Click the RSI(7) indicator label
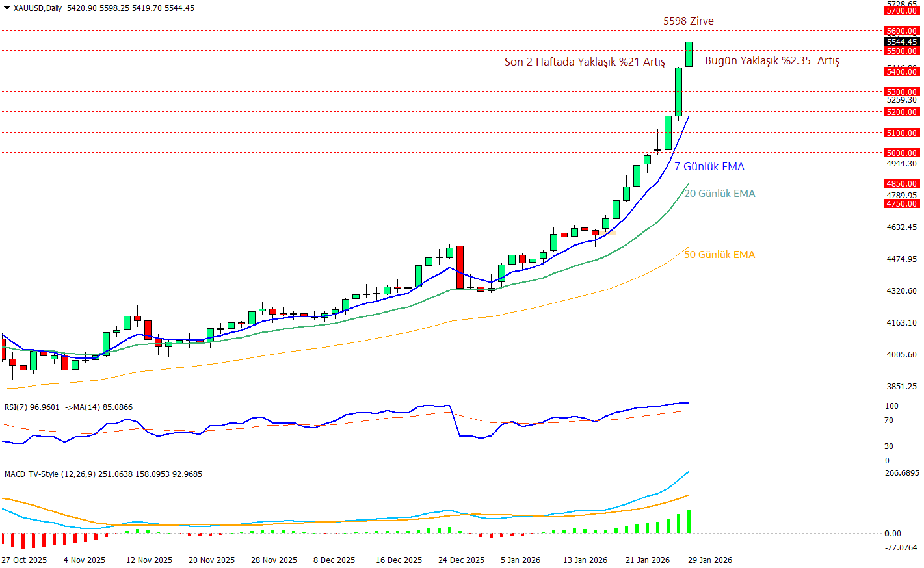924x568 pixels. [x=32, y=407]
